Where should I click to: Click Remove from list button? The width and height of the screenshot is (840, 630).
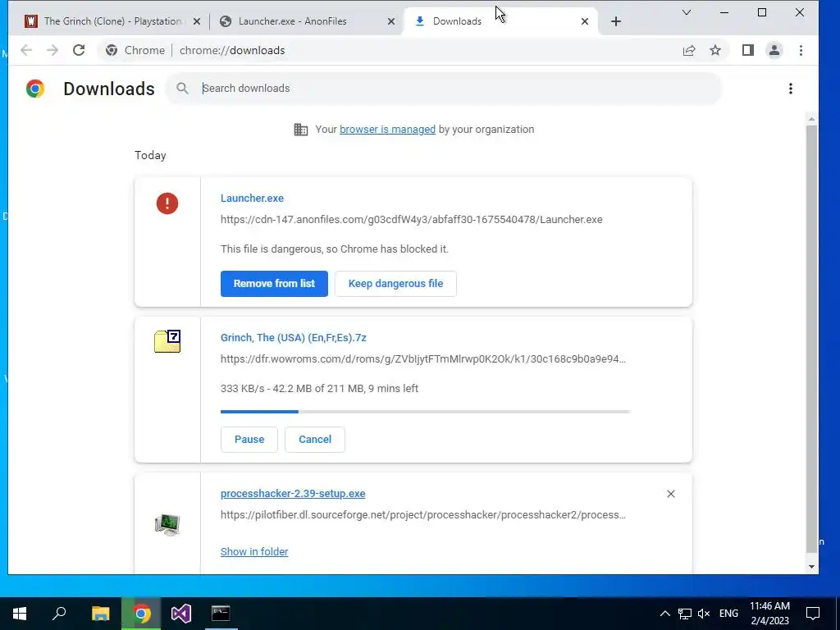click(x=274, y=284)
